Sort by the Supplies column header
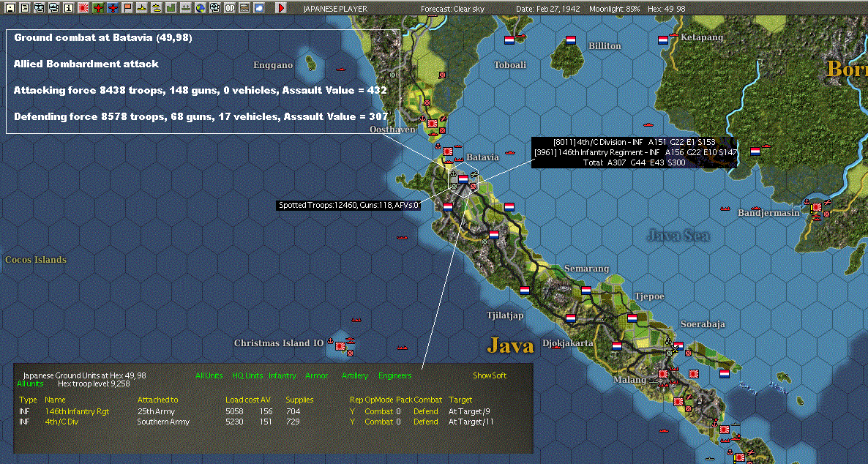This screenshot has height=464, width=868. pyautogui.click(x=299, y=399)
